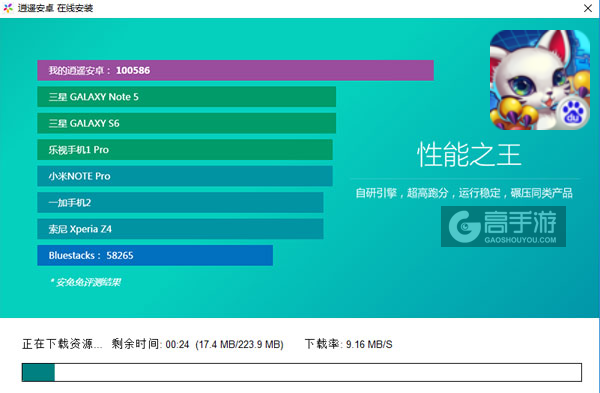600x393 pixels.
Task: Select the 索尼 Xperia Z4 bar
Action: pos(180,229)
